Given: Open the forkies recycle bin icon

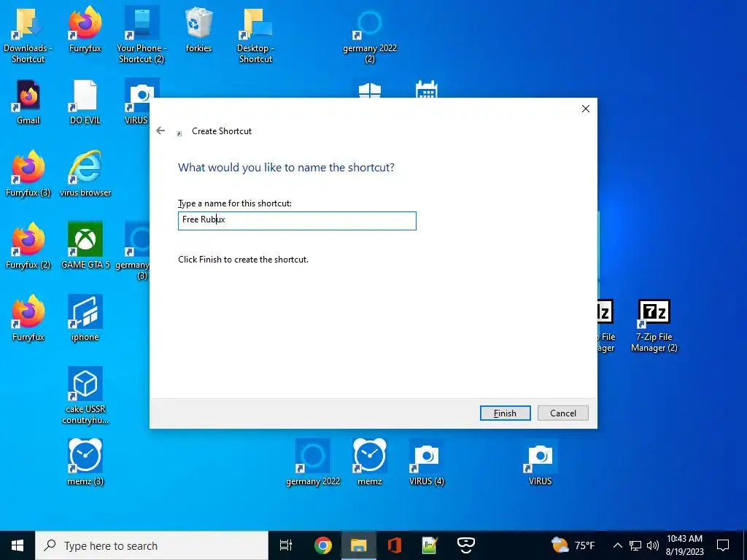Looking at the screenshot, I should 198,29.
